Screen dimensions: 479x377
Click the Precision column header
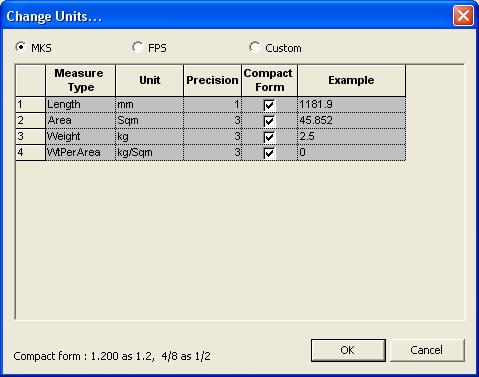click(212, 80)
